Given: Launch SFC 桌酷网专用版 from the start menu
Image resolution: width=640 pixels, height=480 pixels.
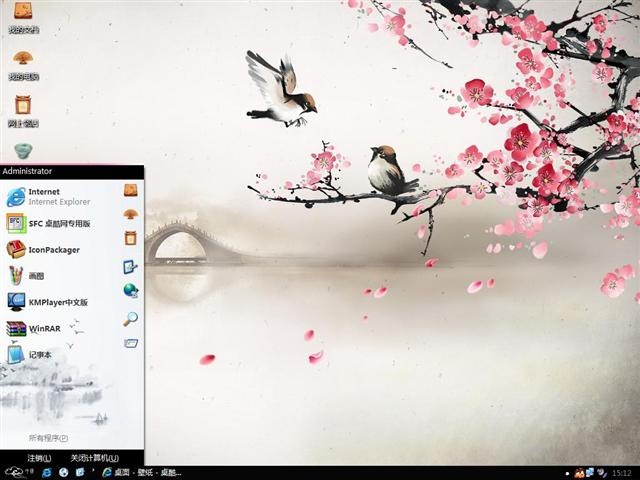Looking at the screenshot, I should pyautogui.click(x=48, y=223).
